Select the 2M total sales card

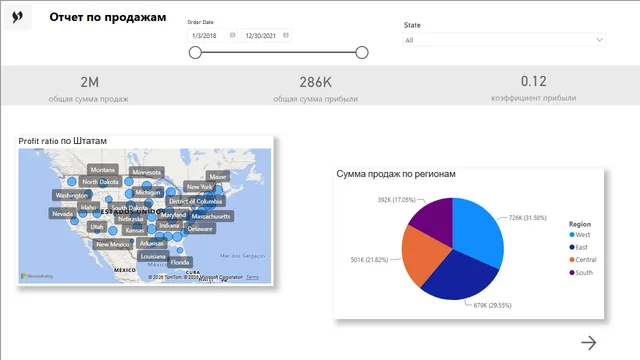click(x=89, y=88)
